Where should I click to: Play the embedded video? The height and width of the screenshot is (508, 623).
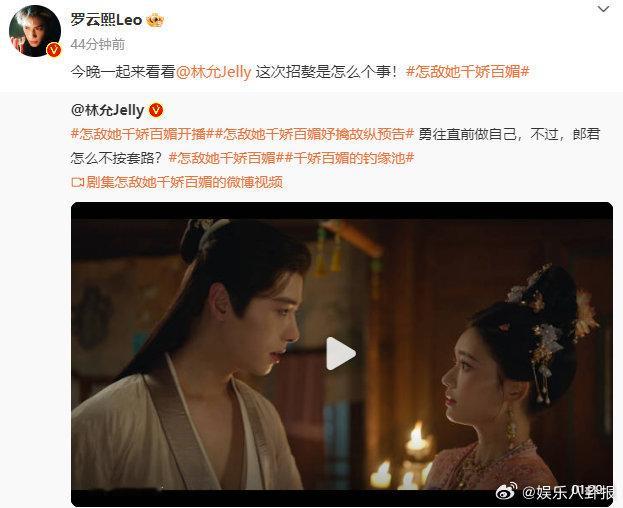click(x=341, y=353)
